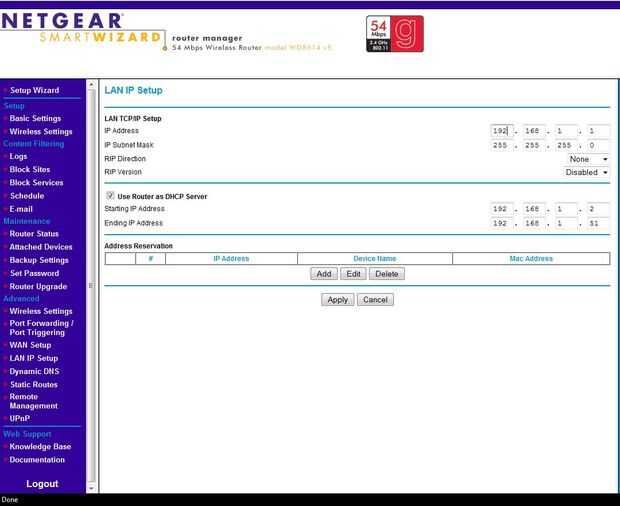Open Basic Settings page
Viewport: 620px width, 506px height.
pos(35,118)
